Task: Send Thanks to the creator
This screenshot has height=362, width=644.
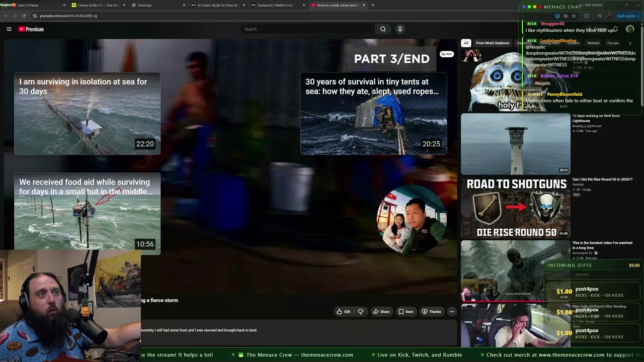Action: point(431,312)
